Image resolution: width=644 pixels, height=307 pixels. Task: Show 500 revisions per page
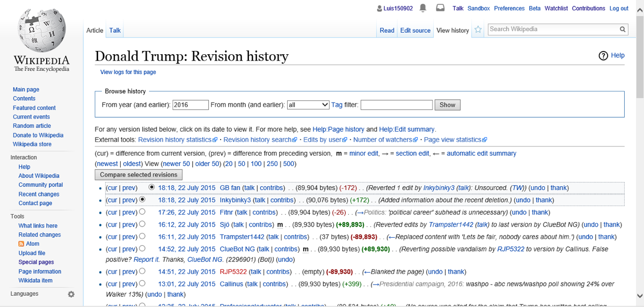point(289,164)
